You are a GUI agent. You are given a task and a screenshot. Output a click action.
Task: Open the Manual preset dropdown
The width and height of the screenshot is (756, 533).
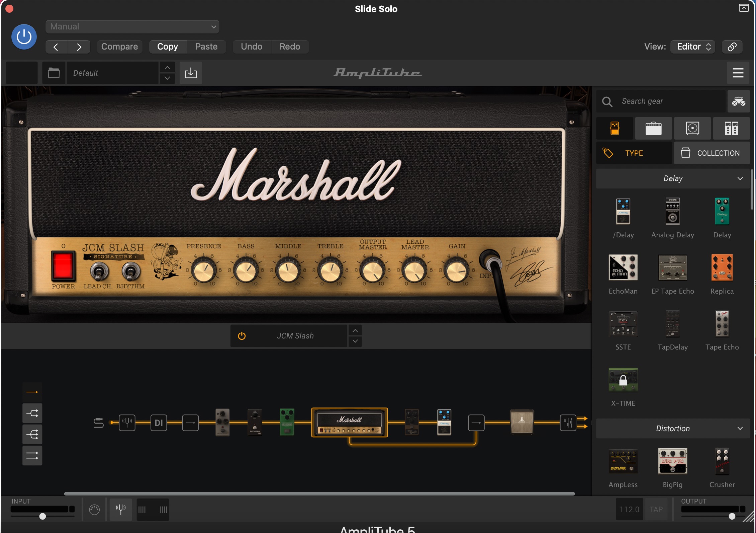132,26
